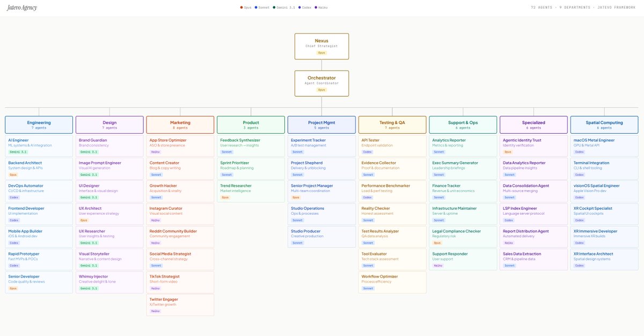Click the Opus legend color dot
The height and width of the screenshot is (336, 644).
pos(241,8)
